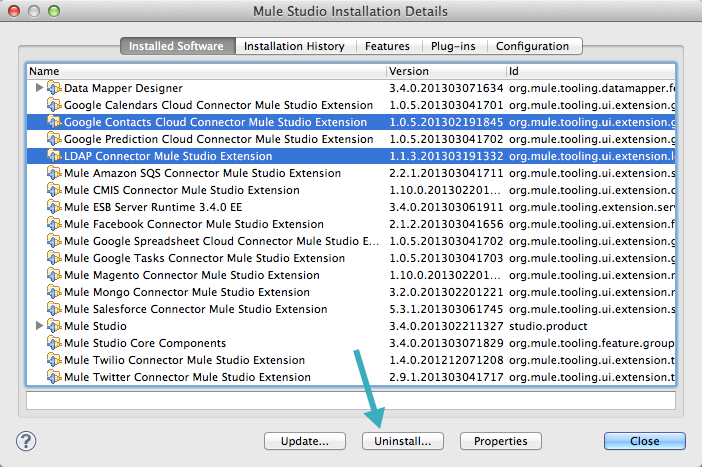Click the org.mule.tooling.feature.group Id cell
This screenshot has height=467, width=702.
pyautogui.click(x=591, y=343)
